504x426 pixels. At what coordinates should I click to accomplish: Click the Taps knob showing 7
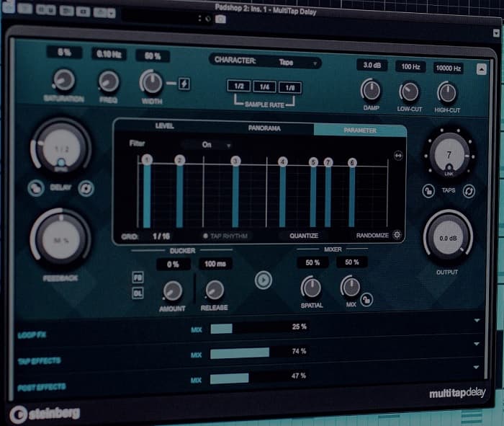point(449,154)
